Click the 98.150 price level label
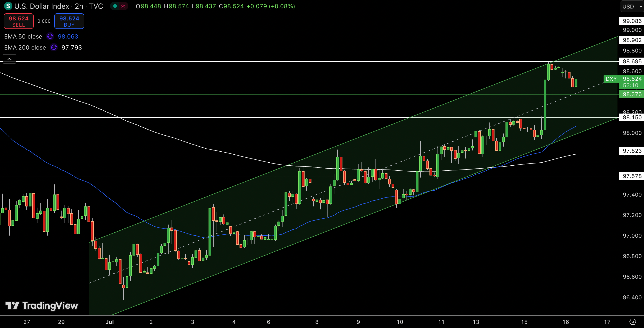 tap(632, 117)
